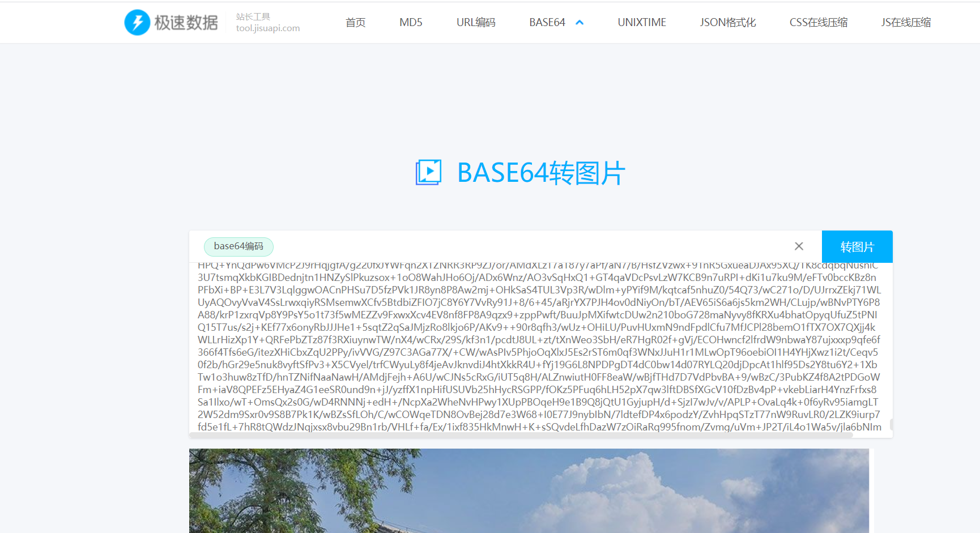This screenshot has height=533, width=980.
Task: Expand the BASE64 dropdown chevron
Action: (x=579, y=22)
